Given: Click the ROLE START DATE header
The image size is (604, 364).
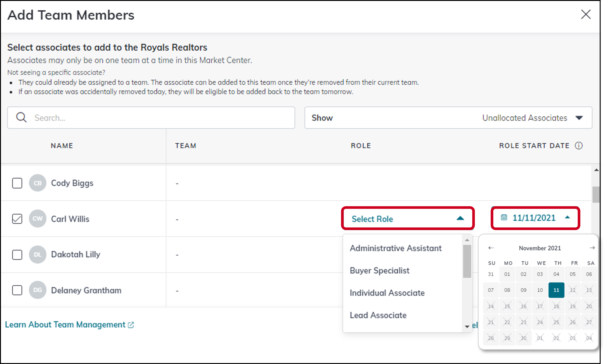Looking at the screenshot, I should click(x=534, y=145).
